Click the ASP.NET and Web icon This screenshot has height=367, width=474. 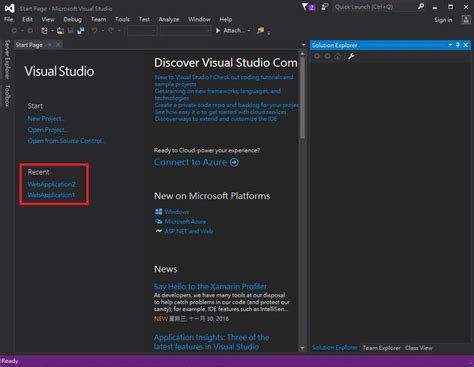tap(159, 231)
